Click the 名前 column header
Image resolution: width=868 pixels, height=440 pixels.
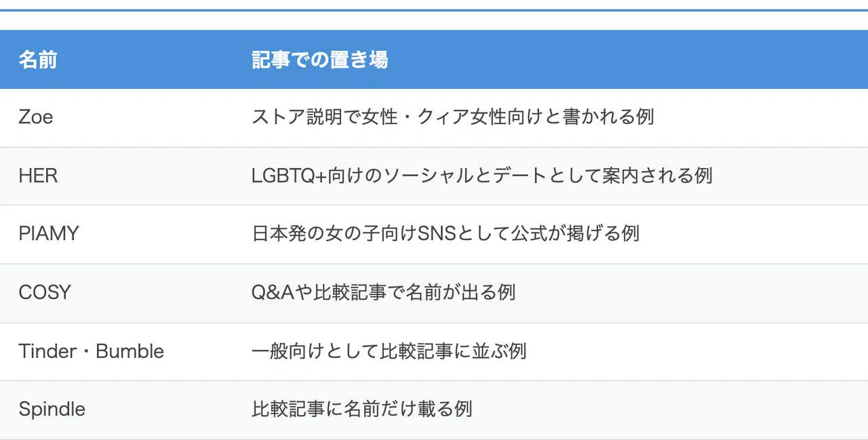pos(38,60)
